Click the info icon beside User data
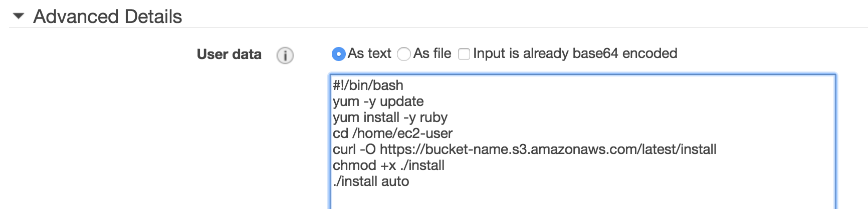The height and width of the screenshot is (209, 868). pos(285,55)
